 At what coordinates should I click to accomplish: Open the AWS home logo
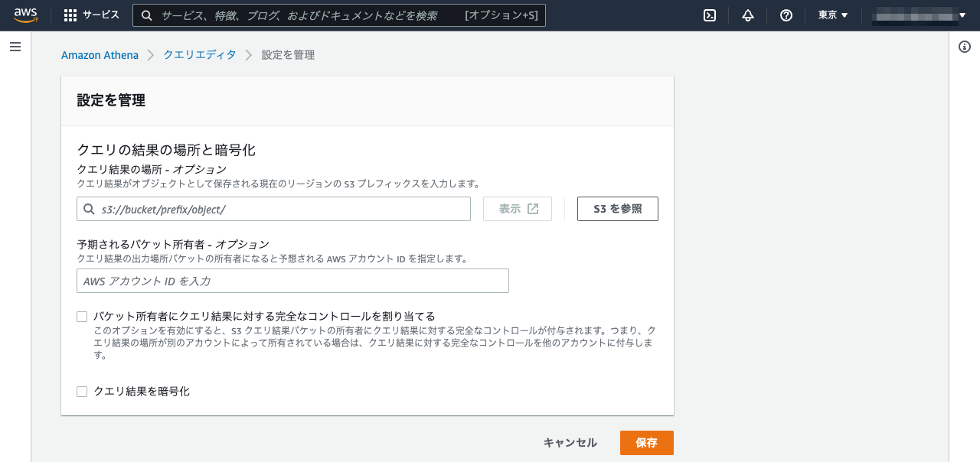[x=25, y=15]
